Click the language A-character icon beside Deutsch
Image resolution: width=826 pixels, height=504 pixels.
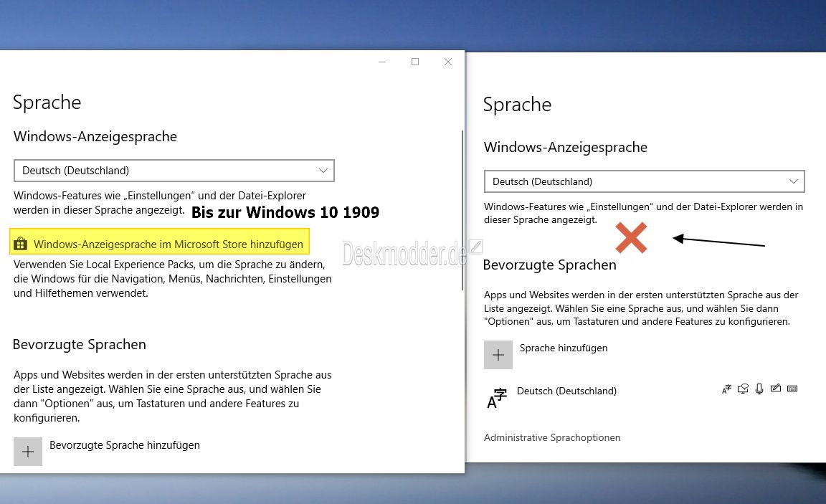(x=496, y=398)
